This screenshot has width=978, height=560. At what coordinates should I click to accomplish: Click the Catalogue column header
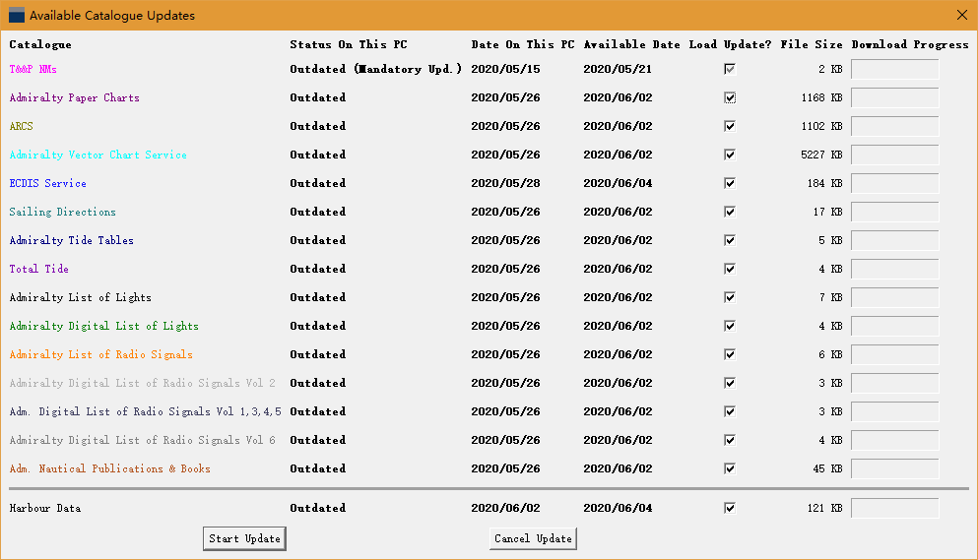(40, 44)
